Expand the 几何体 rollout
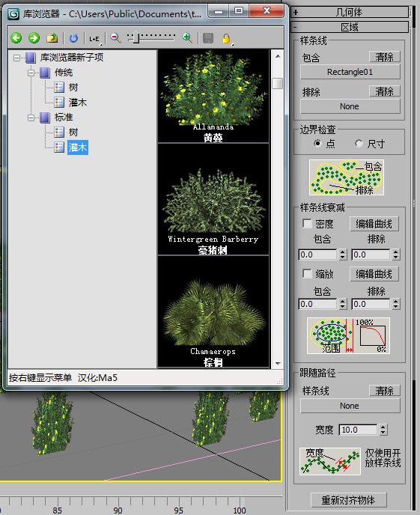The height and width of the screenshot is (515, 420). pos(350,13)
